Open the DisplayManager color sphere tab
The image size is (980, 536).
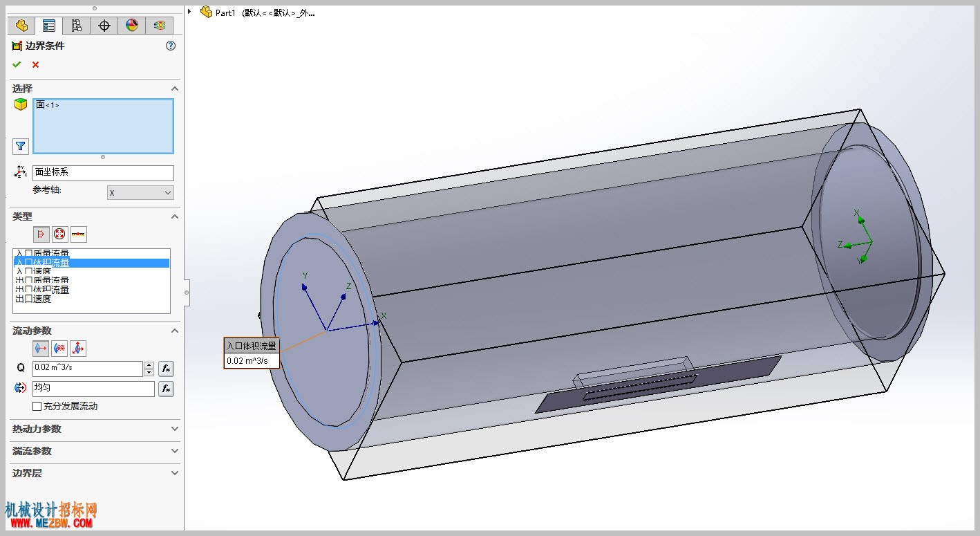132,26
